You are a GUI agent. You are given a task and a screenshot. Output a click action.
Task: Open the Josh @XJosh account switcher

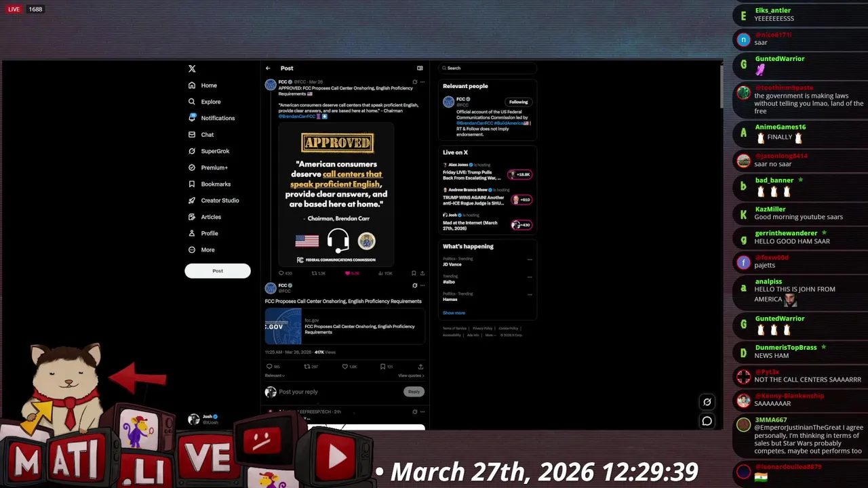point(205,420)
